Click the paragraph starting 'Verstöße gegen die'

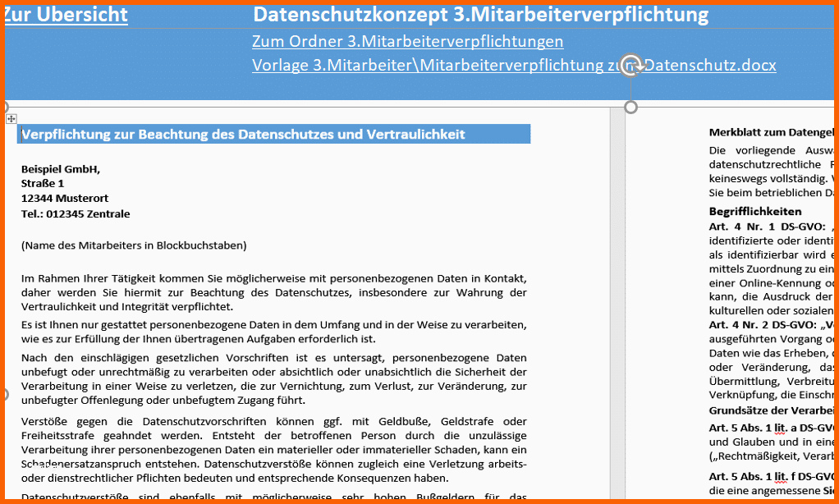point(274,450)
